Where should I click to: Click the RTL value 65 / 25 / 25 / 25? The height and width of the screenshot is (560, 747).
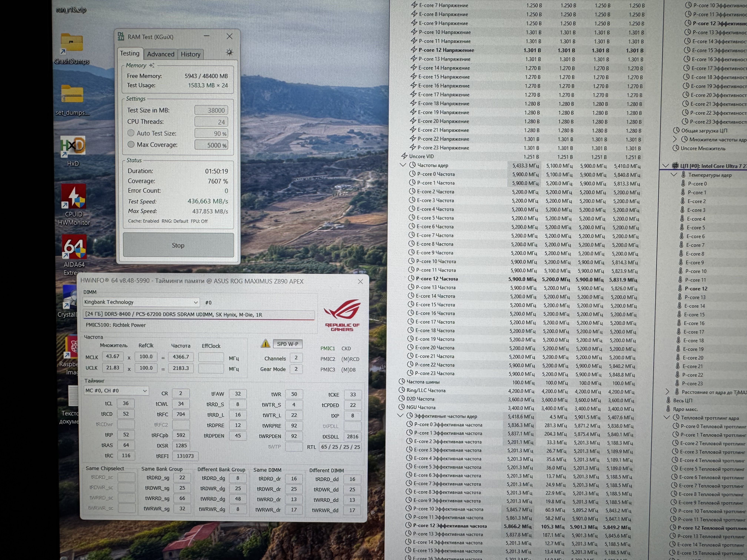coord(340,447)
